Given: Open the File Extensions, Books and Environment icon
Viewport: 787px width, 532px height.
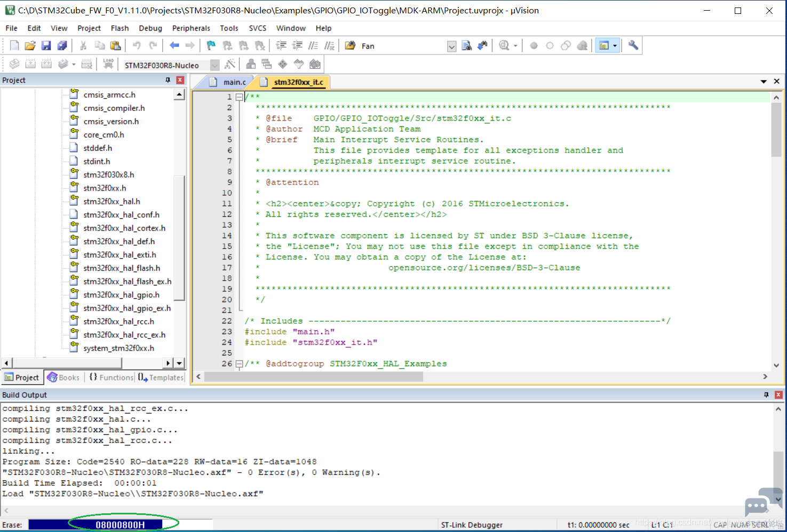Looking at the screenshot, I should pyautogui.click(x=251, y=65).
